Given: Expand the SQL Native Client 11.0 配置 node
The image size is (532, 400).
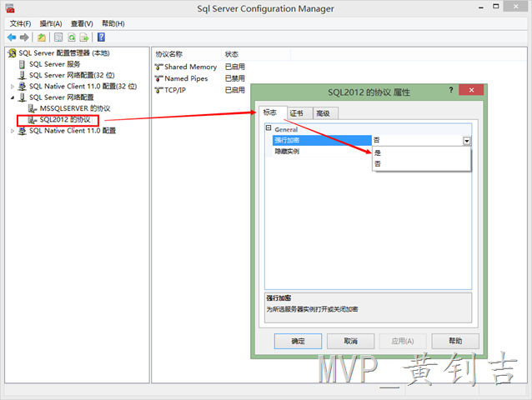Looking at the screenshot, I should tap(13, 131).
